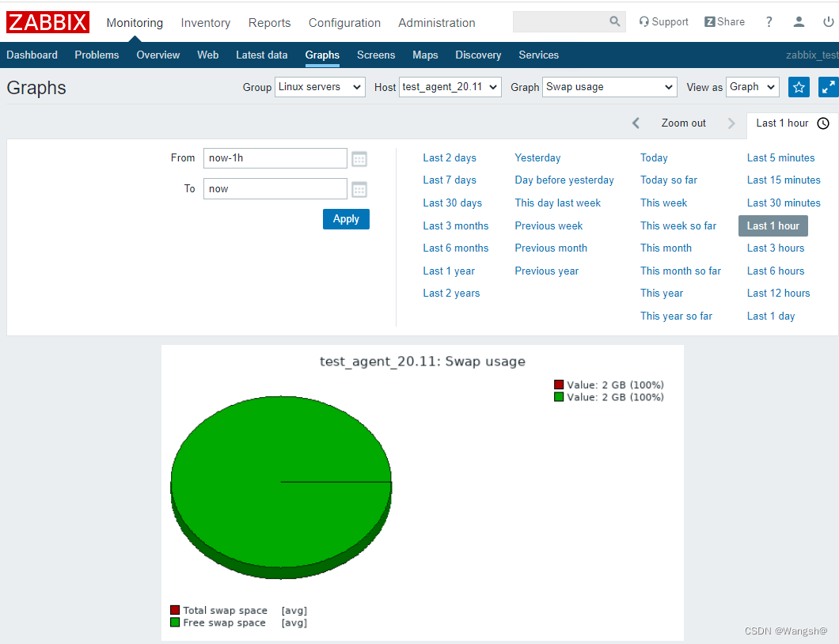Open the Support link
The image size is (839, 644).
[x=663, y=22]
